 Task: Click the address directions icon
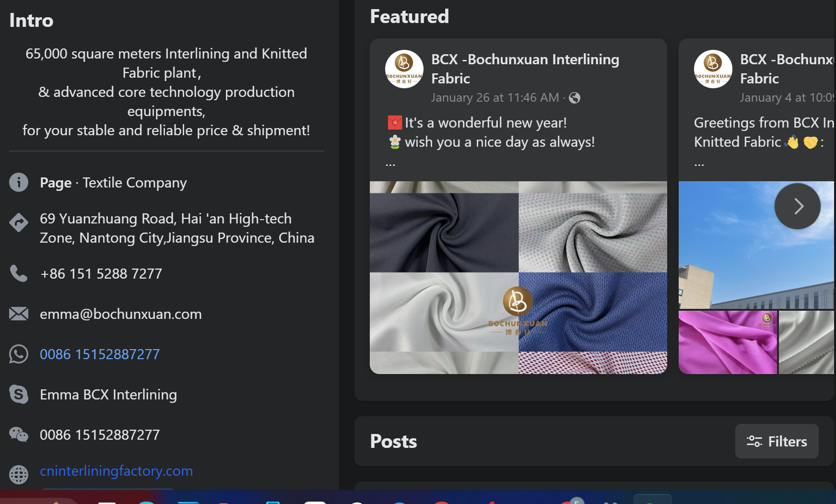tap(19, 223)
